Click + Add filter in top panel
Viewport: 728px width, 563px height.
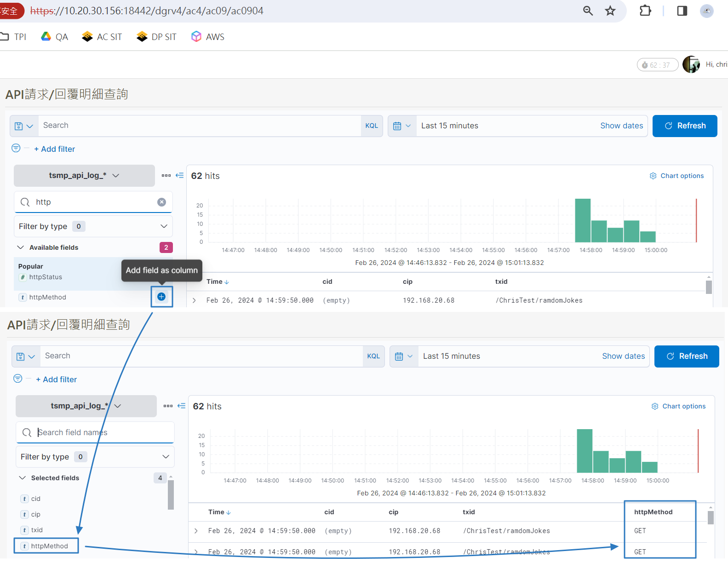coord(54,149)
